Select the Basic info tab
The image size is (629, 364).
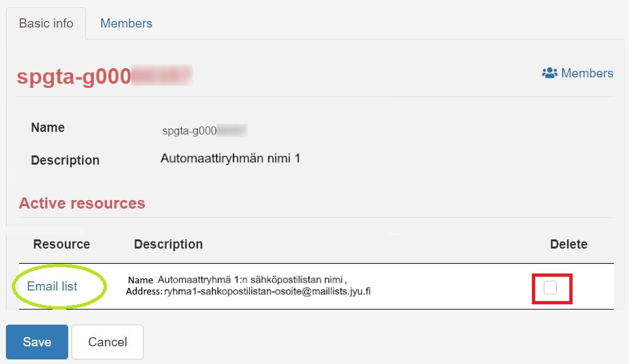click(46, 23)
